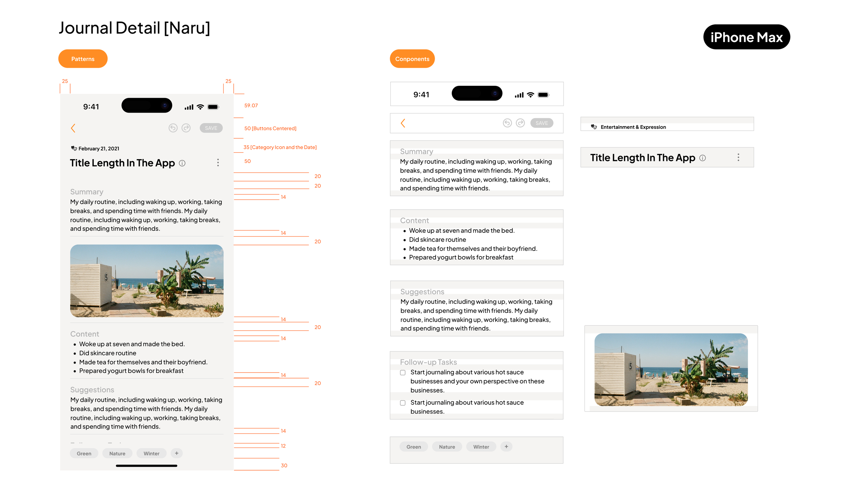Image resolution: width=868 pixels, height=489 pixels.
Task: Click info icon in the title component
Action: [702, 158]
